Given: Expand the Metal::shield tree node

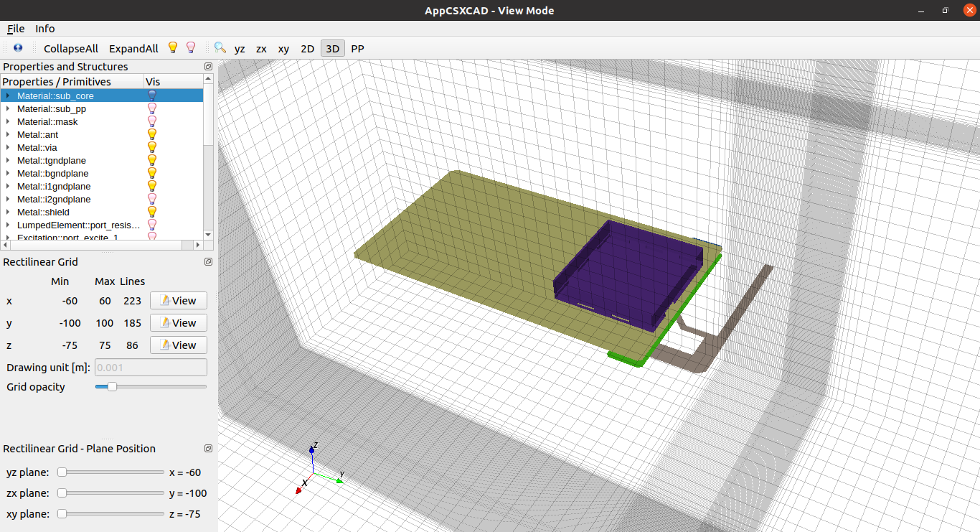Looking at the screenshot, I should click(7, 212).
